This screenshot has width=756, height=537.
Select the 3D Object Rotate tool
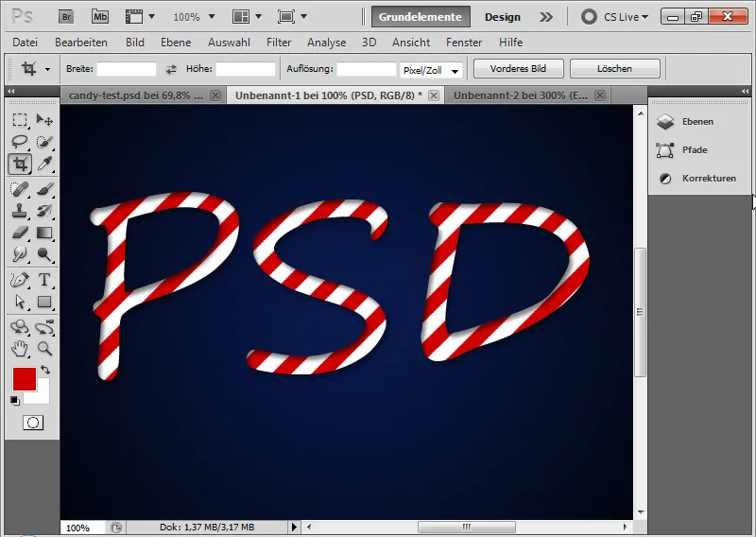click(x=20, y=327)
